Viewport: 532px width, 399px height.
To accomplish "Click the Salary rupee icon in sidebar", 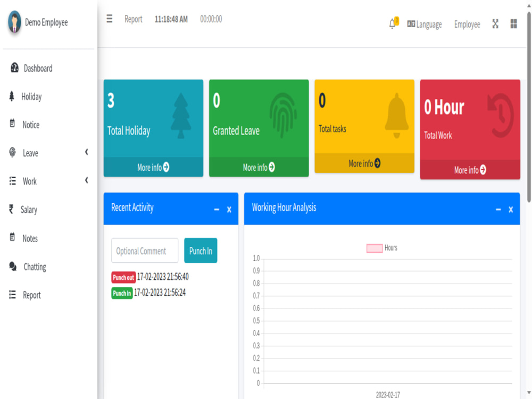I will click(11, 209).
